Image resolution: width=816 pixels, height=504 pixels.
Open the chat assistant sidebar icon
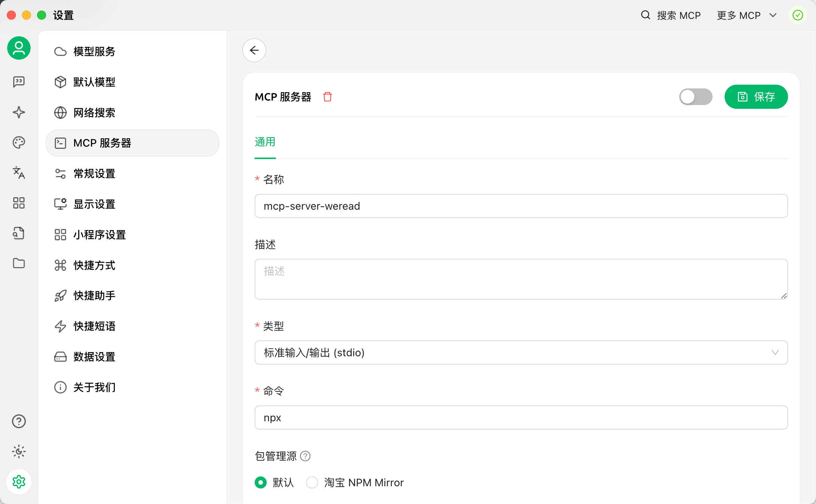click(19, 82)
